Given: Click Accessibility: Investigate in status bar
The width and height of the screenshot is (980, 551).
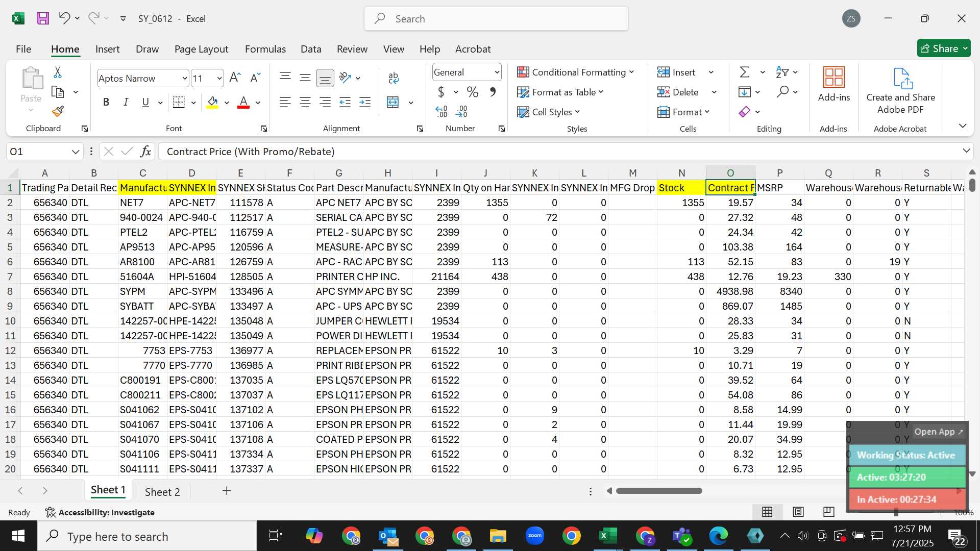Looking at the screenshot, I should click(x=100, y=512).
